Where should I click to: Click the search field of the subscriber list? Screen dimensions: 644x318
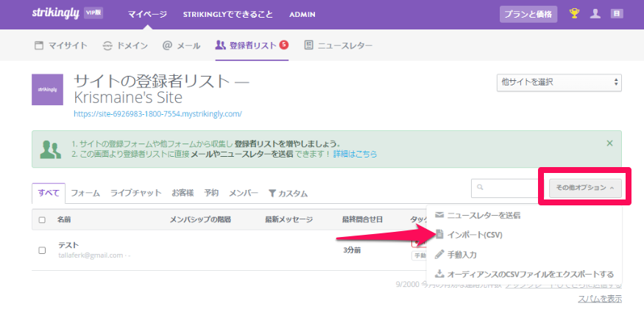pos(504,188)
